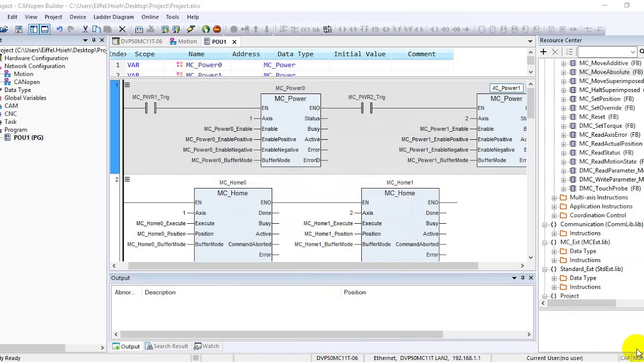Viewport: 644px width, 362px height.
Task: Open the Resource Center search dropdown
Action: tap(633, 52)
